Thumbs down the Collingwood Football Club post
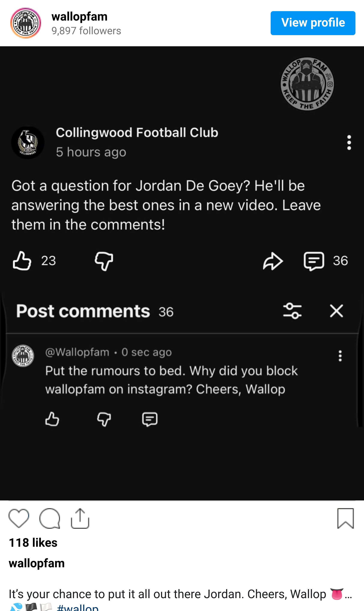 (104, 261)
